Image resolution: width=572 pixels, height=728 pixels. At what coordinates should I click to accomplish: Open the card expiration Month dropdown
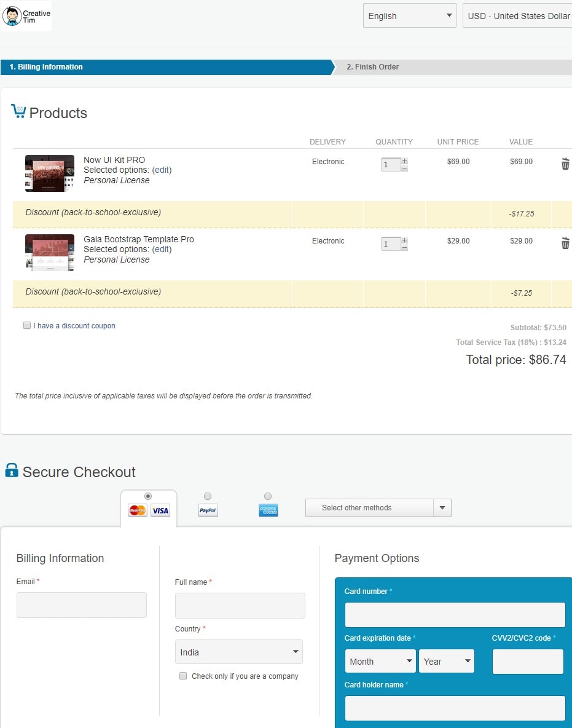(x=380, y=661)
